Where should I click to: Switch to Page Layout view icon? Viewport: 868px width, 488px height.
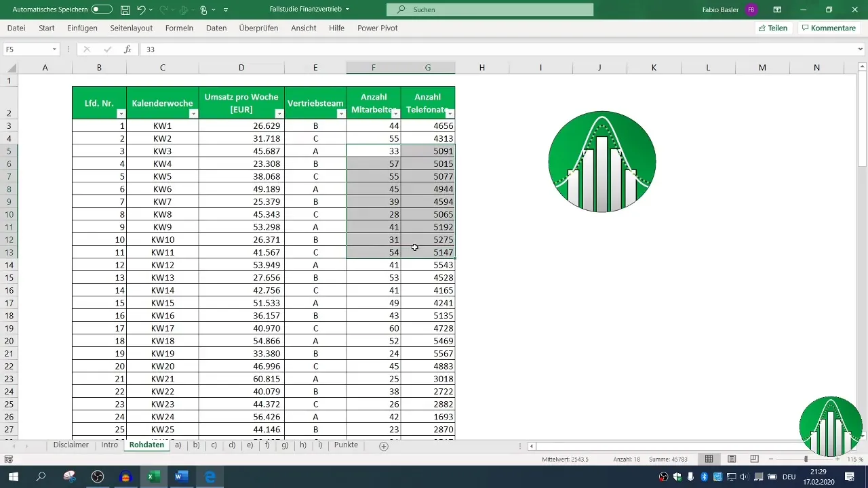[x=732, y=459]
